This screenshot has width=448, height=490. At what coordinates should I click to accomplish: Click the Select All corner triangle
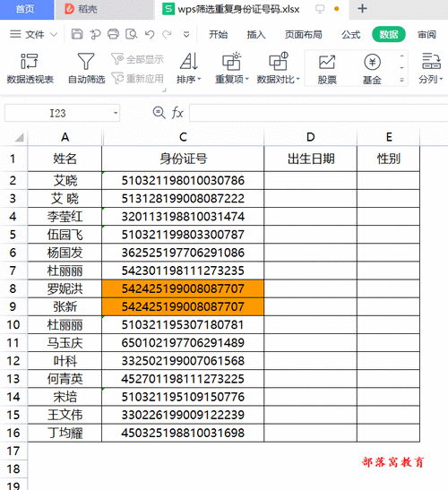(x=20, y=137)
